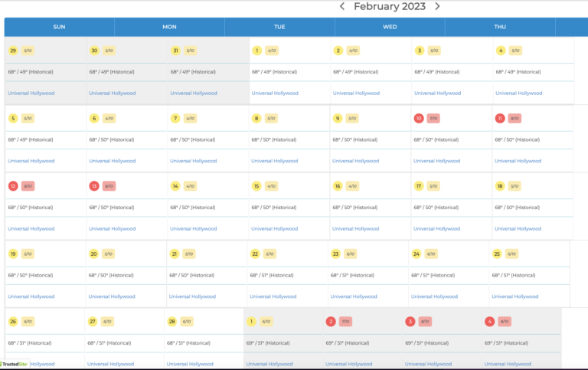
Task: Advance to next month with right chevron
Action: 437,6
